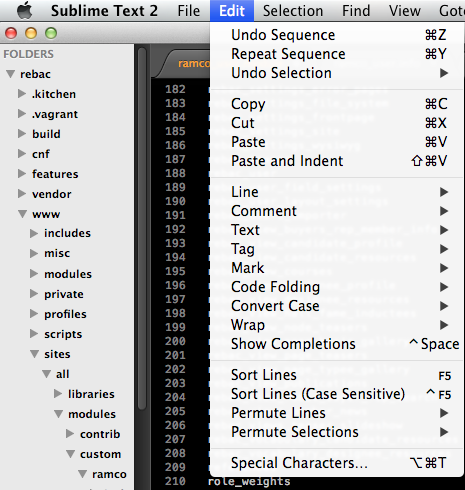Image resolution: width=465 pixels, height=490 pixels.
Task: Expand the cnf folder
Action: (x=22, y=154)
